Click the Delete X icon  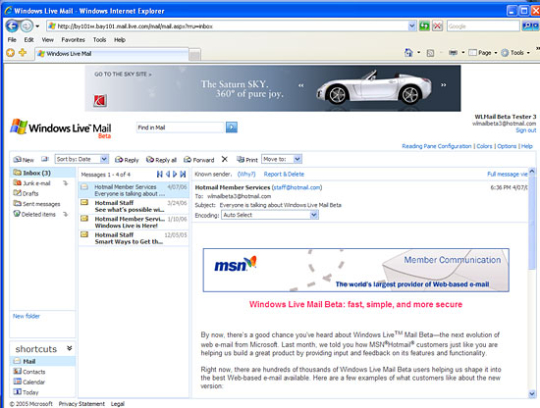pyautogui.click(x=225, y=159)
